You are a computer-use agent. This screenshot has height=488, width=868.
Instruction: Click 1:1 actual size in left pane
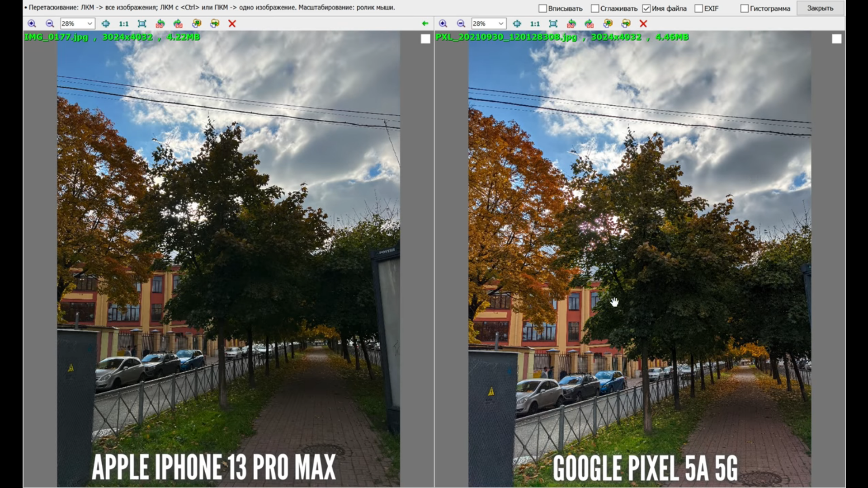[123, 23]
